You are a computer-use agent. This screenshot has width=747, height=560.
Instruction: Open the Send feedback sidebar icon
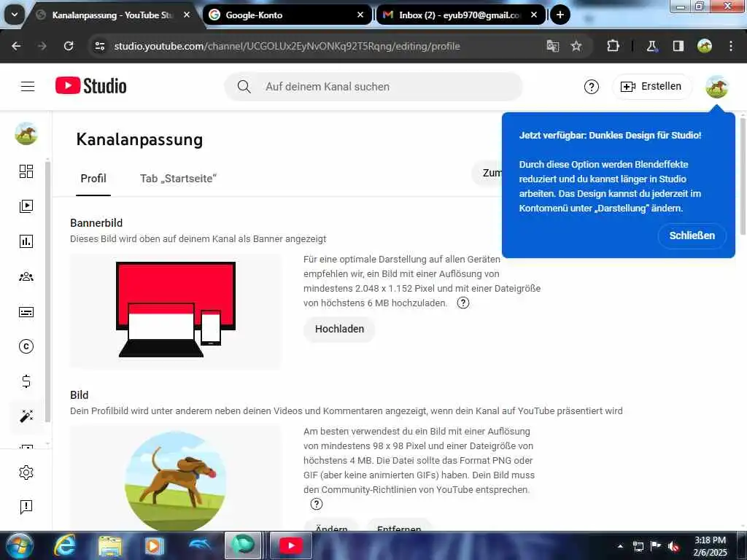(x=26, y=507)
